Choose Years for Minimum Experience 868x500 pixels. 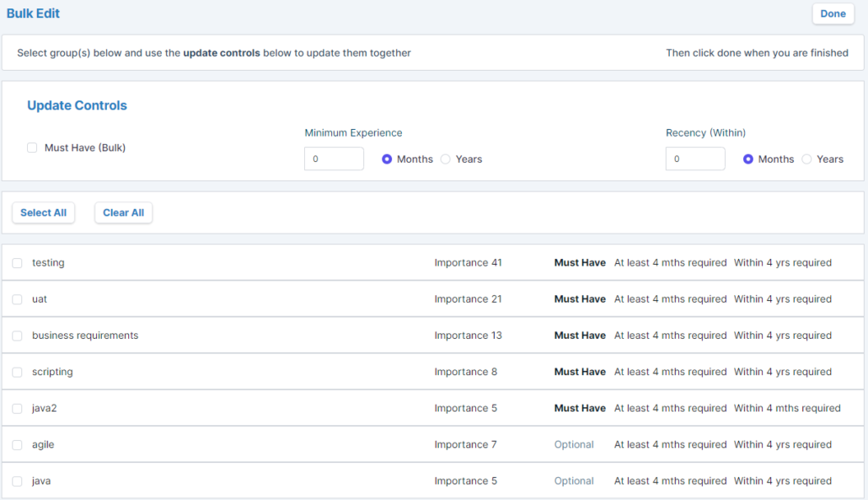tap(446, 159)
